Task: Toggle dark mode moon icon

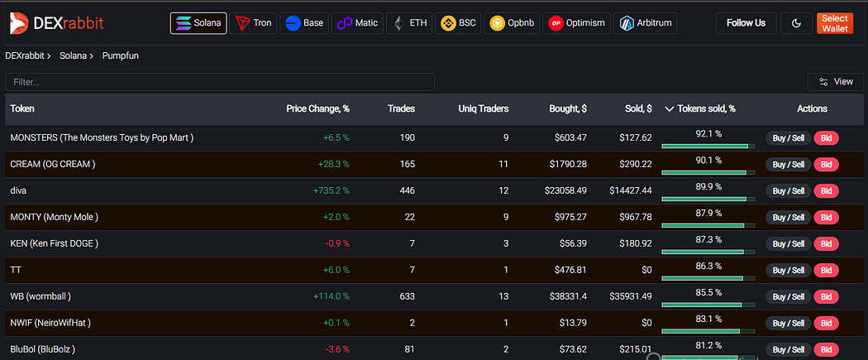Action: [x=796, y=23]
